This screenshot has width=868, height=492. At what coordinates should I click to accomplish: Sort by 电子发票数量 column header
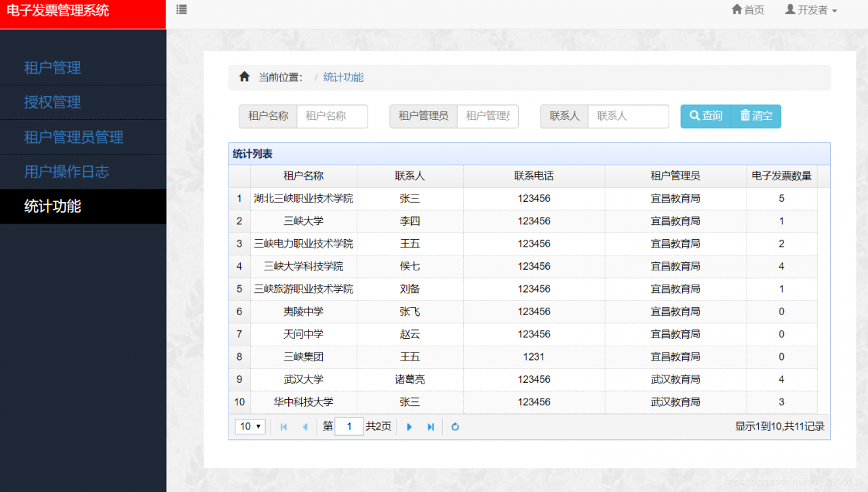(781, 176)
